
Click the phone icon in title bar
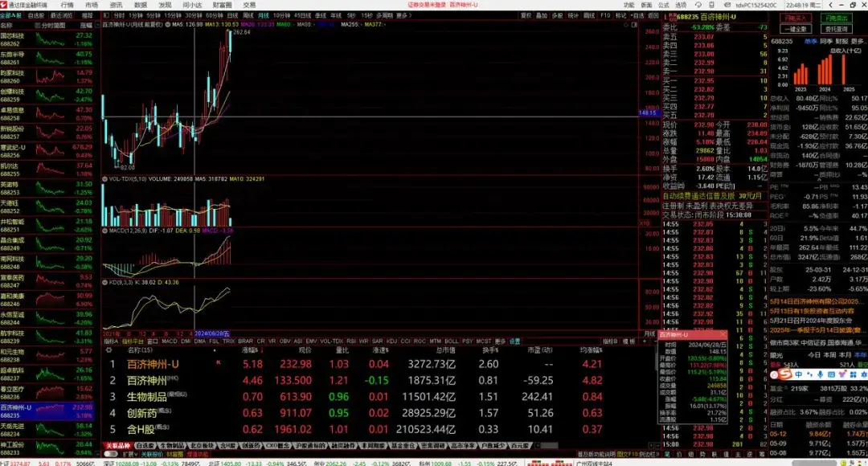711,5
